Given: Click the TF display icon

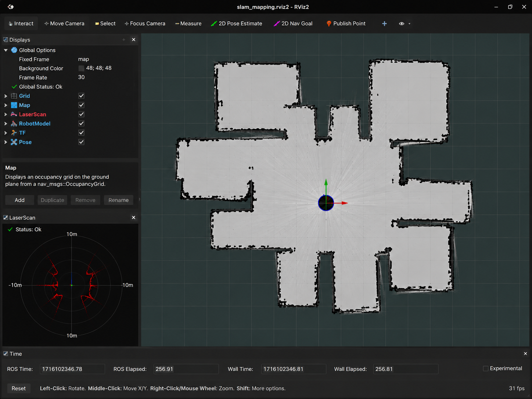Looking at the screenshot, I should (x=14, y=133).
